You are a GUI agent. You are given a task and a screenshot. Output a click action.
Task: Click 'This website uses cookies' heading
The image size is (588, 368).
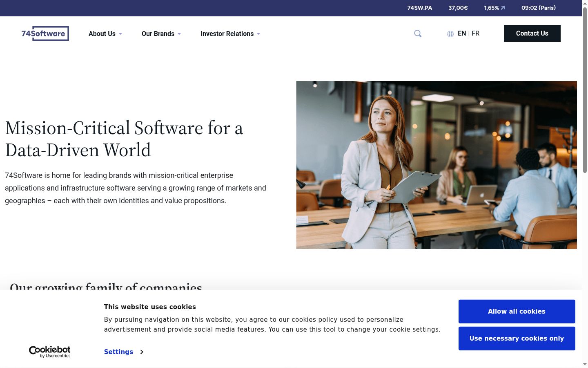coord(150,307)
